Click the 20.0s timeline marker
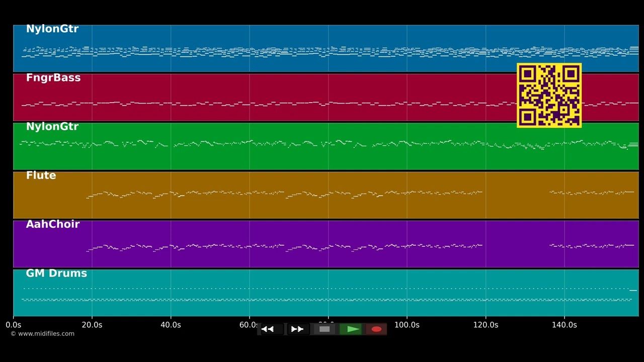644x362 pixels. click(92, 325)
